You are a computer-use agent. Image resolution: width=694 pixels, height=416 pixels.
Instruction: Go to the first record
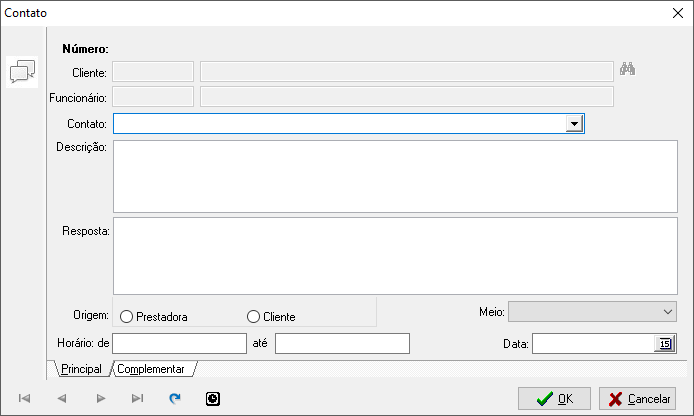pos(24,398)
